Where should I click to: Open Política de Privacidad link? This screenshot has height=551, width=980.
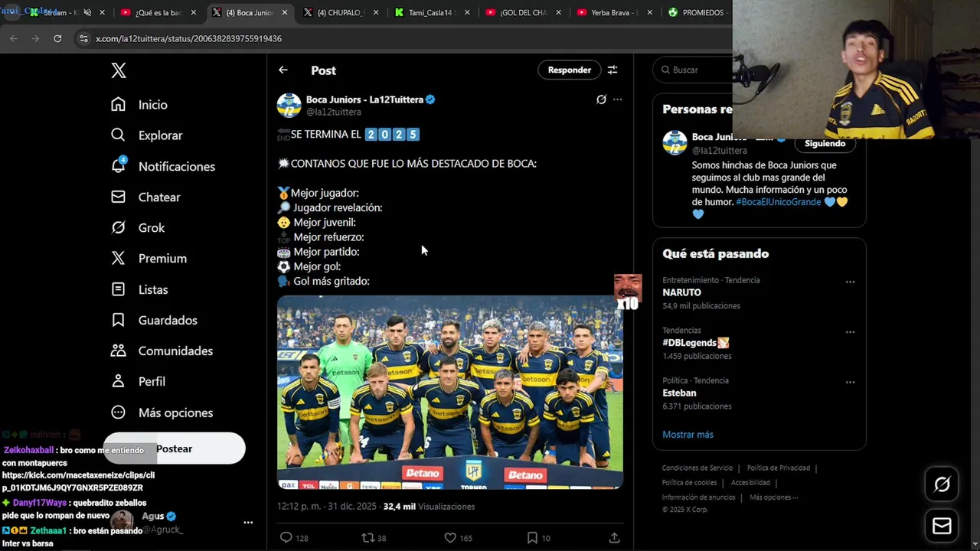pos(778,468)
